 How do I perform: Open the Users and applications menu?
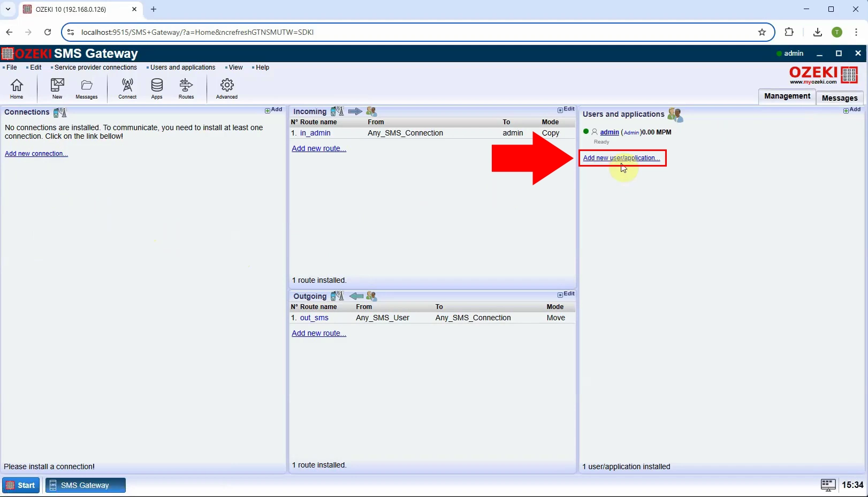[x=182, y=67]
